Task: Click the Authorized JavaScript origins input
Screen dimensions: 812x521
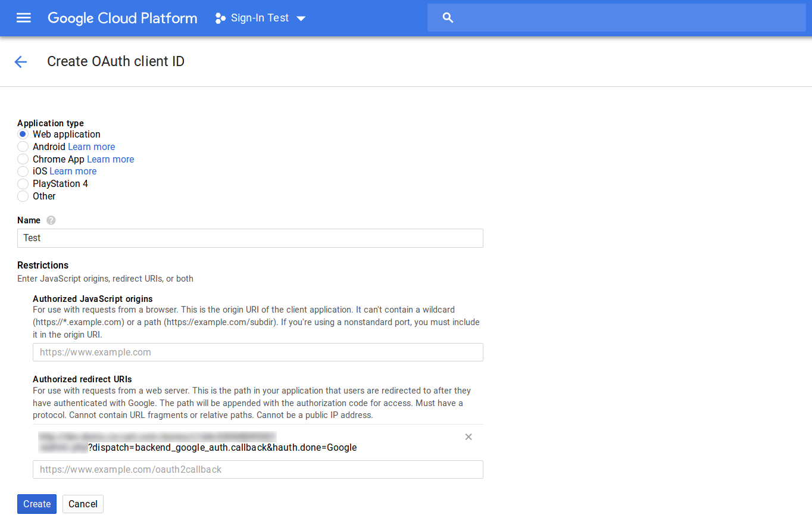Action: tap(258, 352)
